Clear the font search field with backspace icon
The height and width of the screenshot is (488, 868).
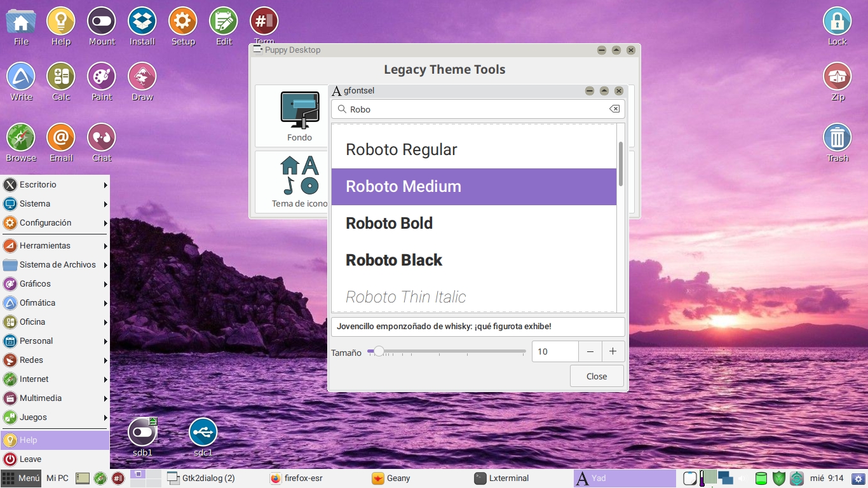coord(614,109)
